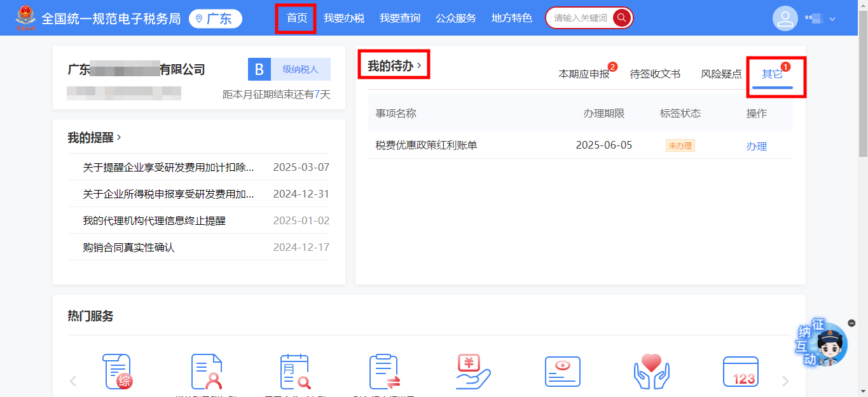Click the clipboard with red arrows icon

tap(384, 372)
